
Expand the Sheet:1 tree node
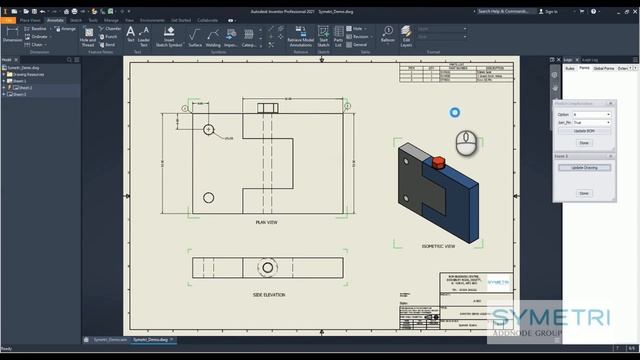[4, 81]
